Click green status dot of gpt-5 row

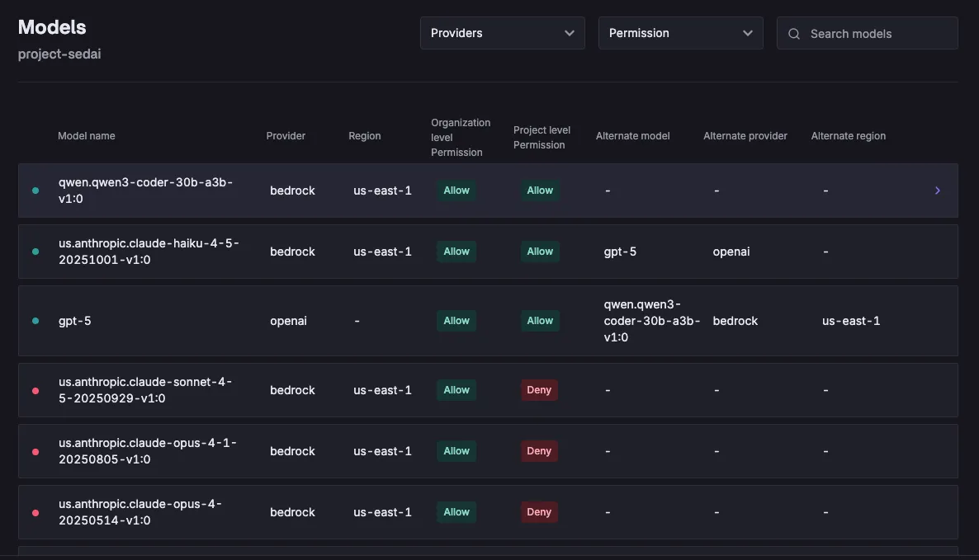35,321
